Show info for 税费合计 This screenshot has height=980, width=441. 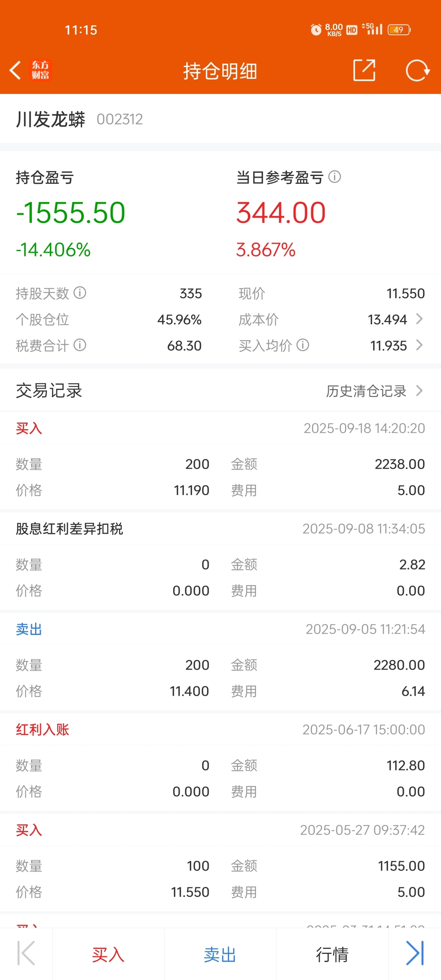(80, 345)
